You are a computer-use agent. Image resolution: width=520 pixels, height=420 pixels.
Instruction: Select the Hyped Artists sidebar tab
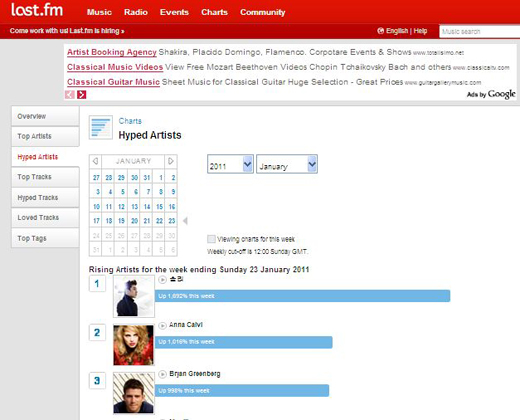click(x=45, y=157)
